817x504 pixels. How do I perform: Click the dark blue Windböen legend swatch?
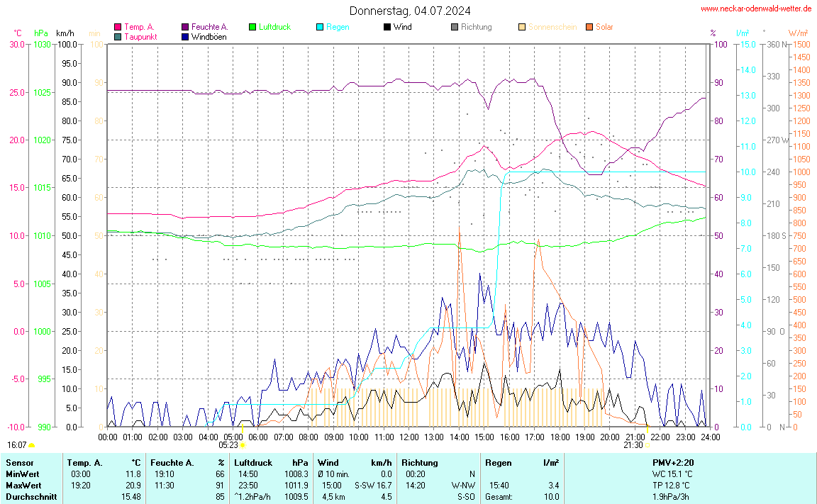pos(185,36)
